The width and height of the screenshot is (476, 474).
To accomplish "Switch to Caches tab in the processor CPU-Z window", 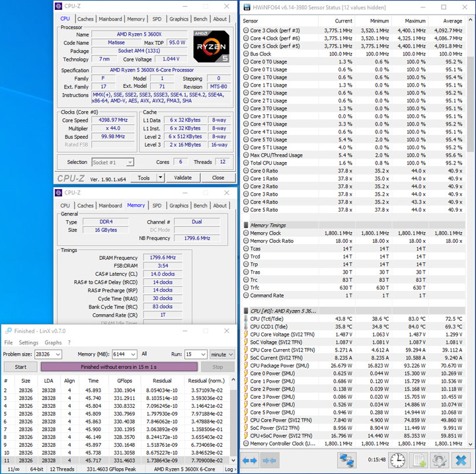I will 85,19.
